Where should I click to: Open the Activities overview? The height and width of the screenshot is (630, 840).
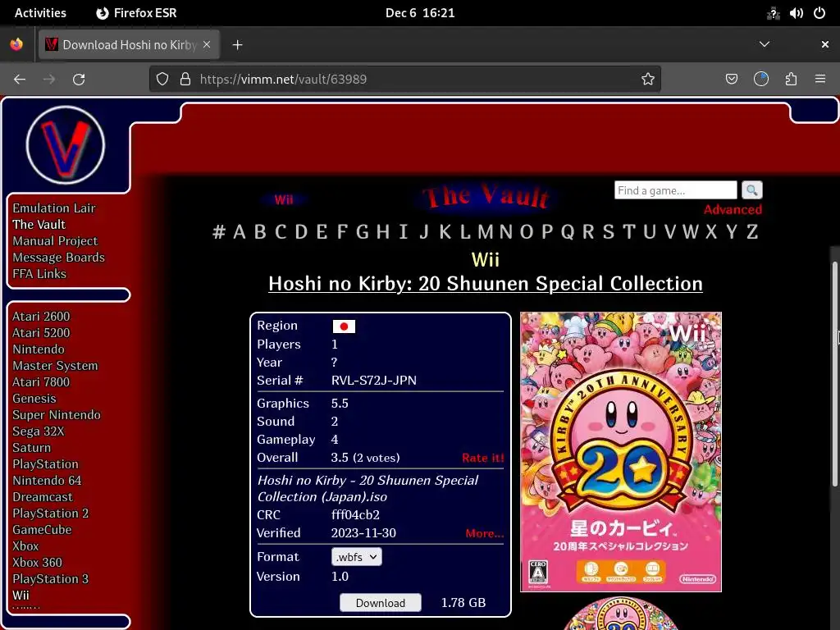coord(40,13)
